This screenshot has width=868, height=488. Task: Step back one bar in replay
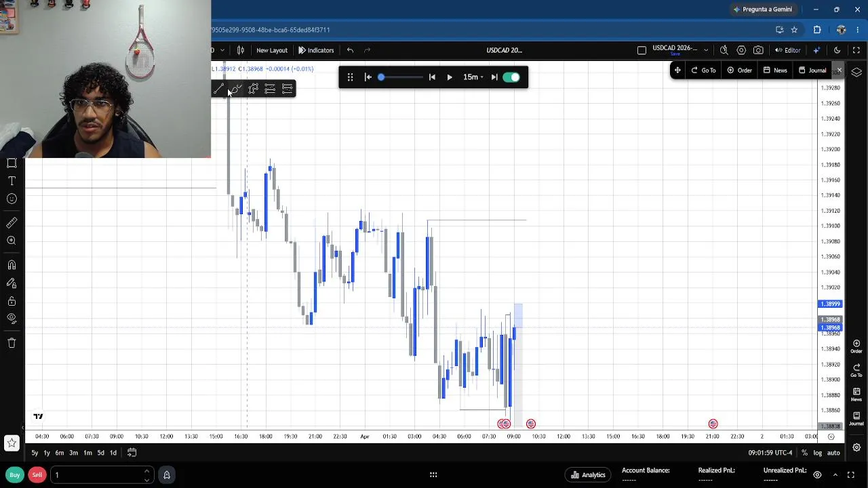click(432, 77)
